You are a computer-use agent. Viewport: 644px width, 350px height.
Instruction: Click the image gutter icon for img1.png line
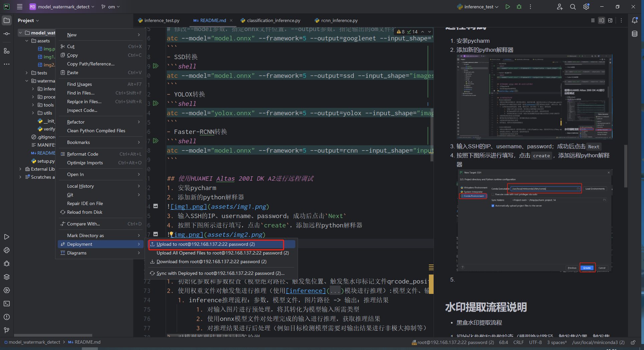coord(156,206)
